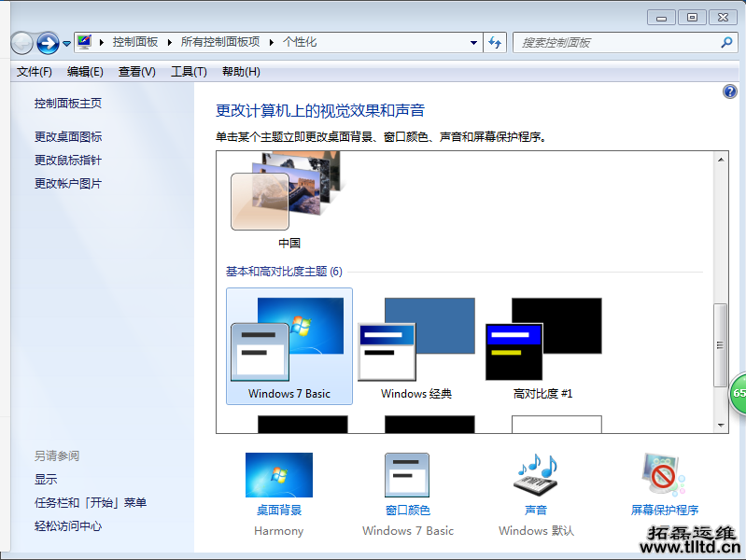Viewport: 746px width, 560px height.
Task: Open the 桌面背景 (Desktop Background) icon
Action: [x=278, y=476]
